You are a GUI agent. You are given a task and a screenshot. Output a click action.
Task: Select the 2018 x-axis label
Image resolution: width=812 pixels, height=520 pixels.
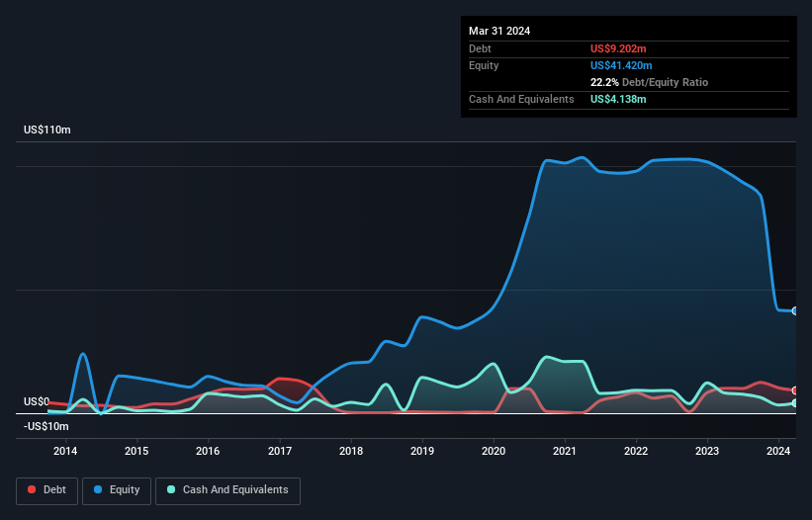pyautogui.click(x=351, y=451)
